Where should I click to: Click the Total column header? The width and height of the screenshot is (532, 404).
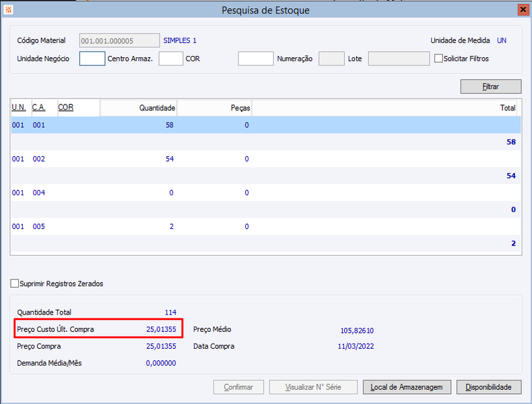click(385, 108)
